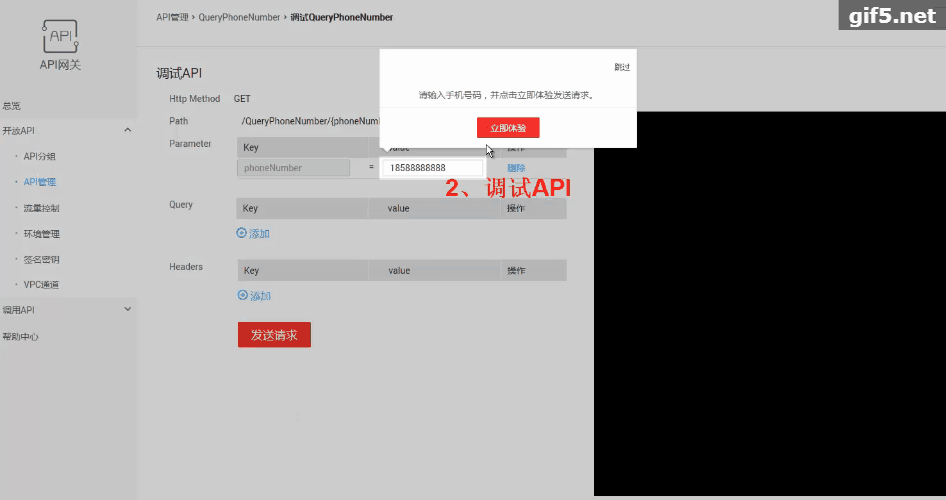The height and width of the screenshot is (500, 946).
Task: Open 帮助中心 in the sidebar
Action: 21,337
